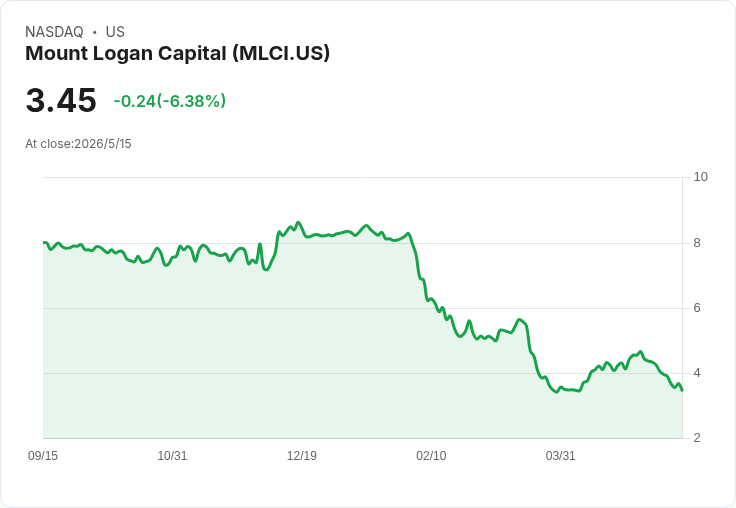Click the 2 price axis label
Image resolution: width=736 pixels, height=508 pixels.
(697, 438)
